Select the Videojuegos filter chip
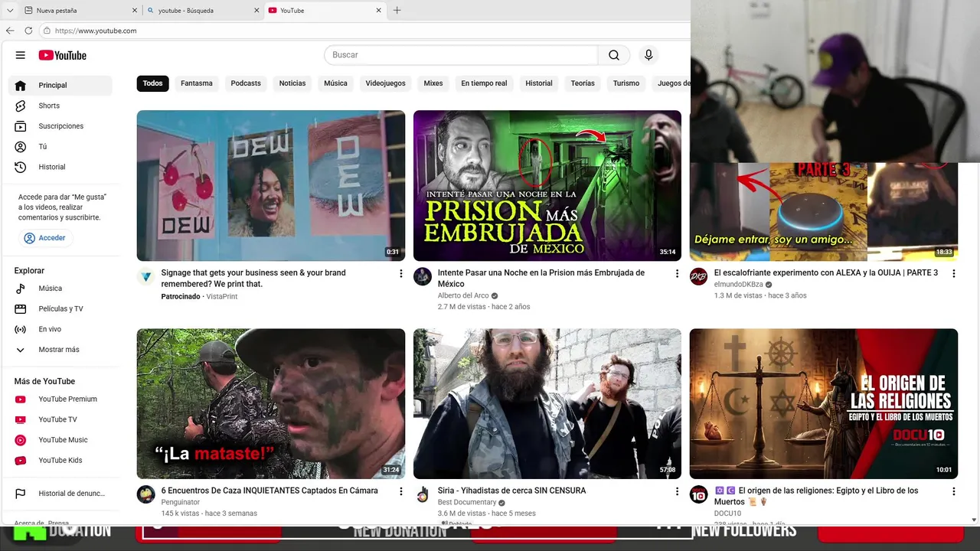The width and height of the screenshot is (980, 551). 386,83
